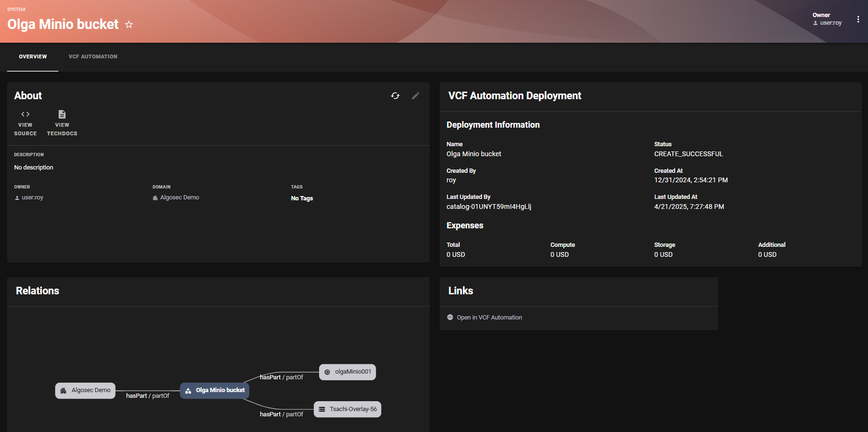Star the Olga Minio bucket entity
Viewport: 868px width, 432px height.
129,24
